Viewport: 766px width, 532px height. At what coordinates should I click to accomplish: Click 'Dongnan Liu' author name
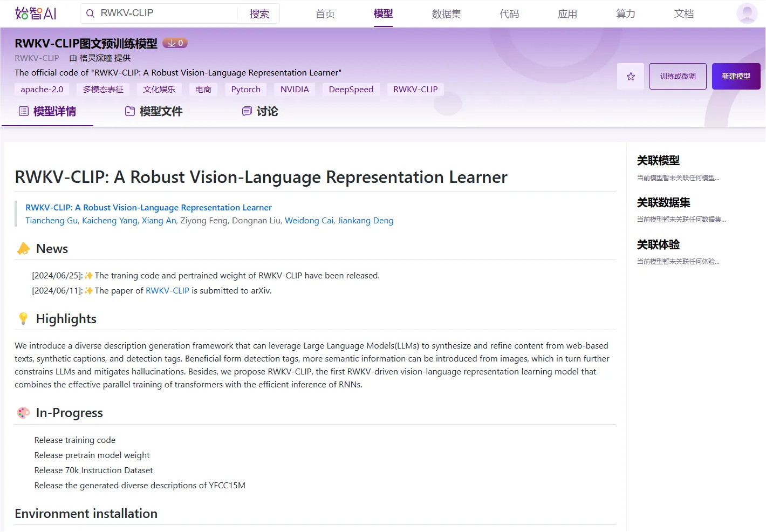pos(256,221)
